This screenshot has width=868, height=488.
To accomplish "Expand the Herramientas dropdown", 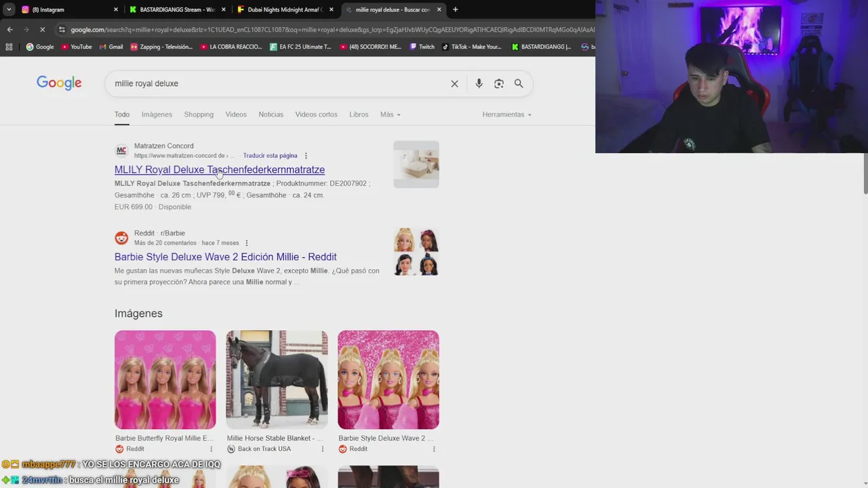I will pos(507,115).
